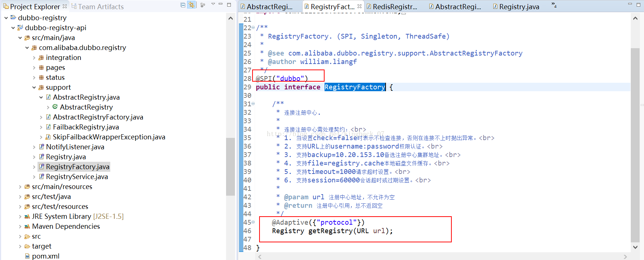Open the first AbstractRegi... editor tab

(x=267, y=7)
